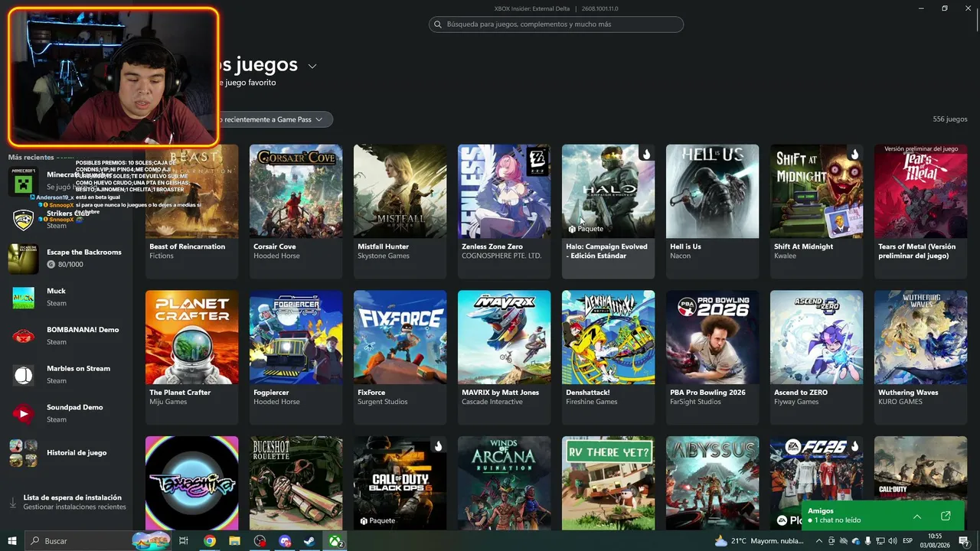
Task: Open Windows Task View
Action: pyautogui.click(x=184, y=541)
